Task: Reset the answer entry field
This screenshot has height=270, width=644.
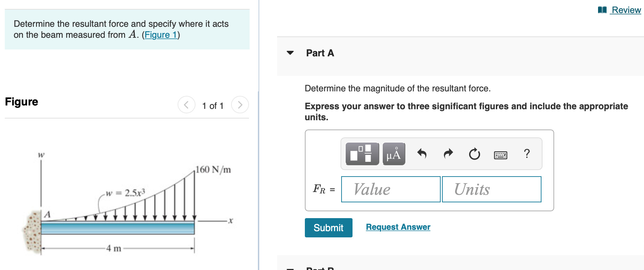Action: [x=474, y=154]
